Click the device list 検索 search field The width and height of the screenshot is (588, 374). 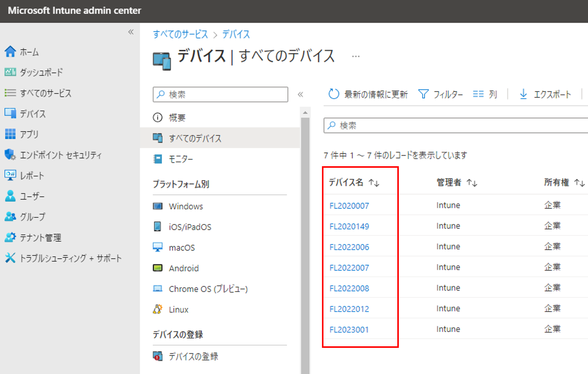click(456, 125)
